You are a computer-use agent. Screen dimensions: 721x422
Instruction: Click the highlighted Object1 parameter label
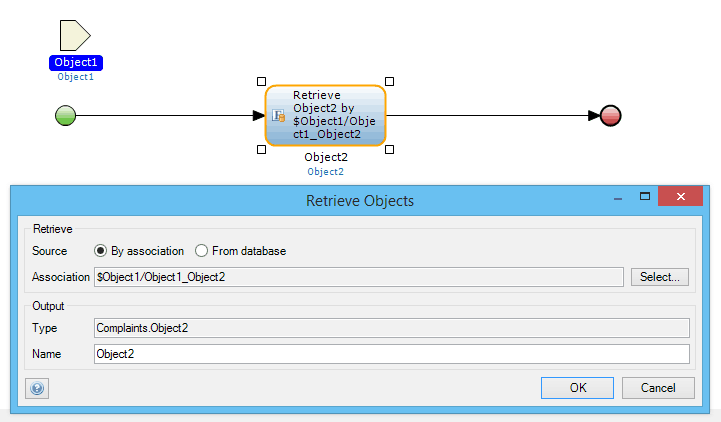point(76,63)
